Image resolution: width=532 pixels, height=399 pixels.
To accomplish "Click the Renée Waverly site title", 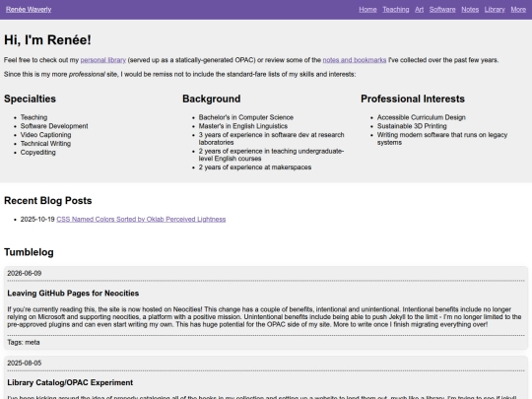I will 29,10.
